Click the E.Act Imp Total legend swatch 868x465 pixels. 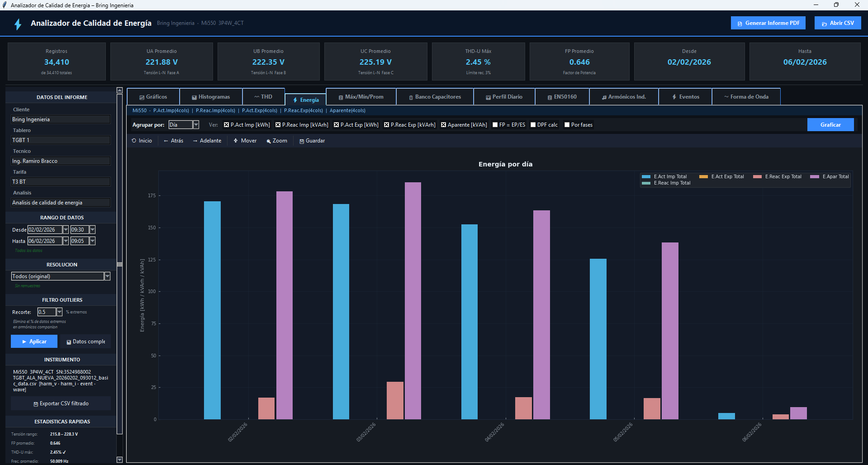pos(646,177)
